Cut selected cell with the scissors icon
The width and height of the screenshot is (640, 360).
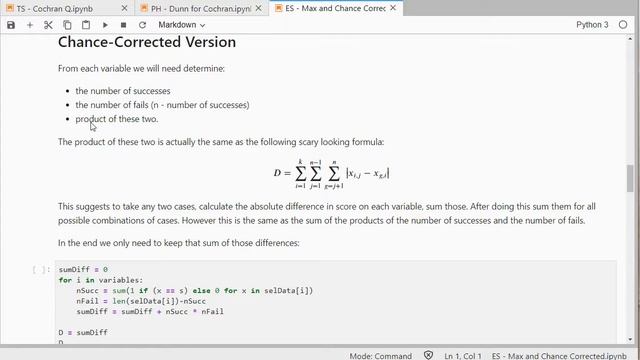(x=48, y=25)
